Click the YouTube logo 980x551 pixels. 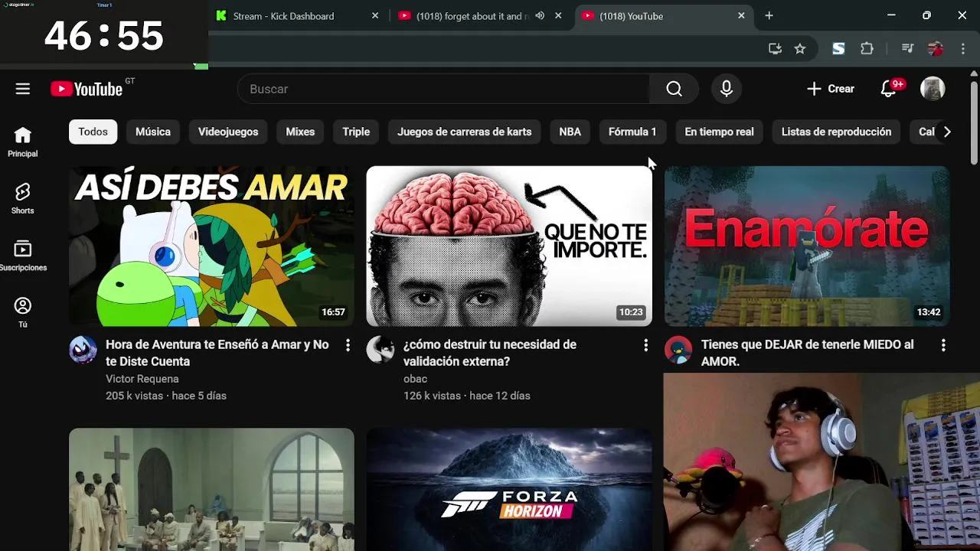coord(87,89)
